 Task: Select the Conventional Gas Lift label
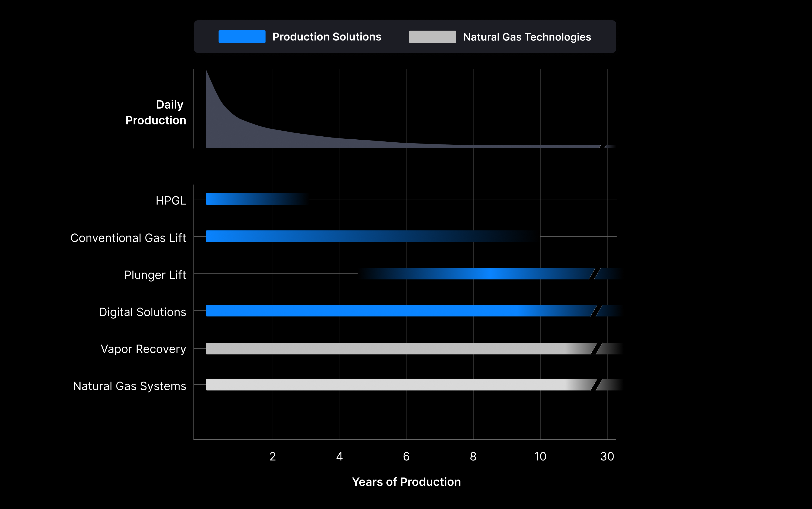128,238
